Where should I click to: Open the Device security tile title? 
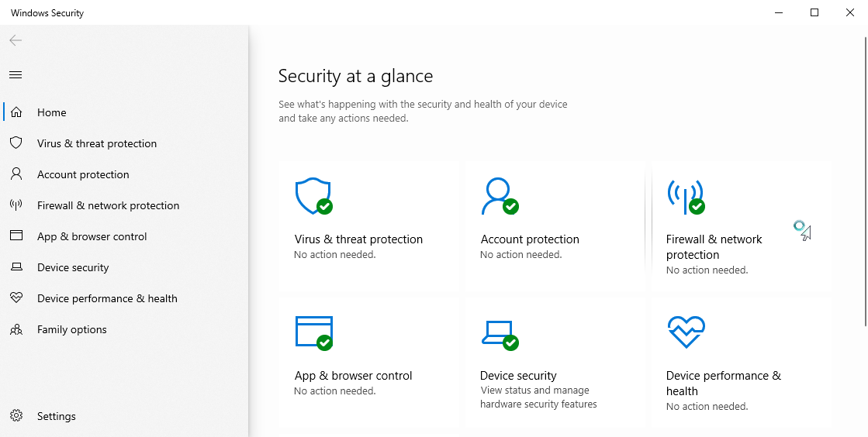coord(518,376)
